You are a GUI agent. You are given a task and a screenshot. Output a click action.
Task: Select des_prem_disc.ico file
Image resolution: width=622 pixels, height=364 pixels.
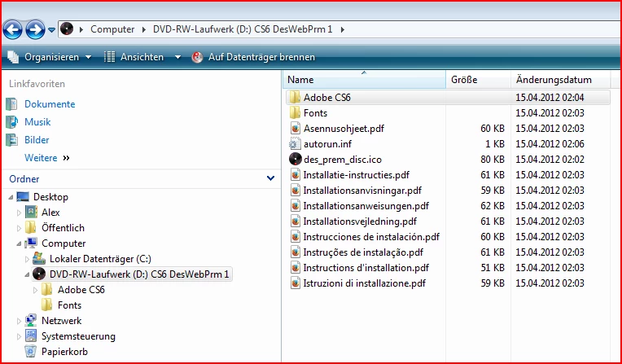pos(342,160)
